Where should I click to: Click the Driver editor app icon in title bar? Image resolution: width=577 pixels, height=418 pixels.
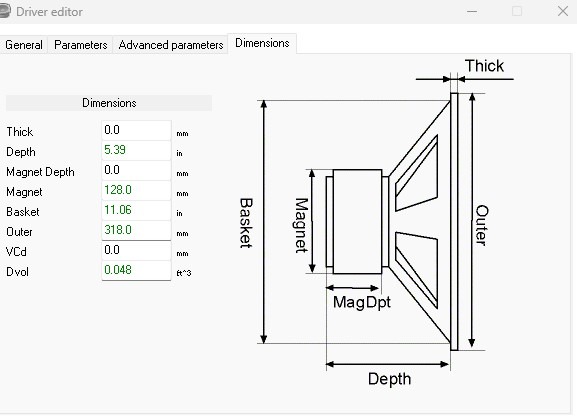click(x=4, y=11)
